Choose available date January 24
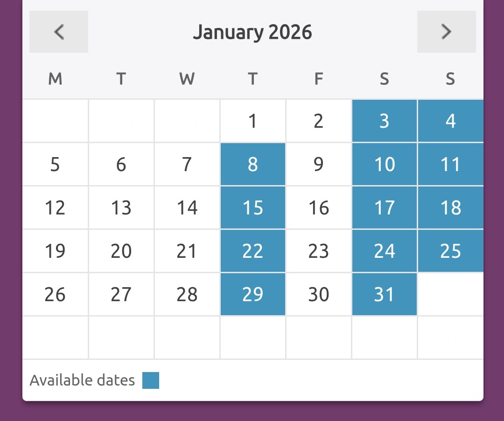This screenshot has height=421, width=504. (x=385, y=251)
